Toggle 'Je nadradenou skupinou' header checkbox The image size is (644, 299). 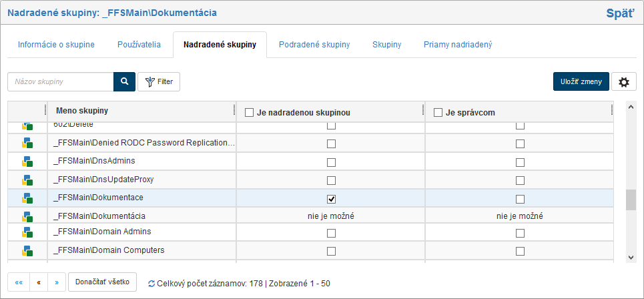tap(249, 113)
